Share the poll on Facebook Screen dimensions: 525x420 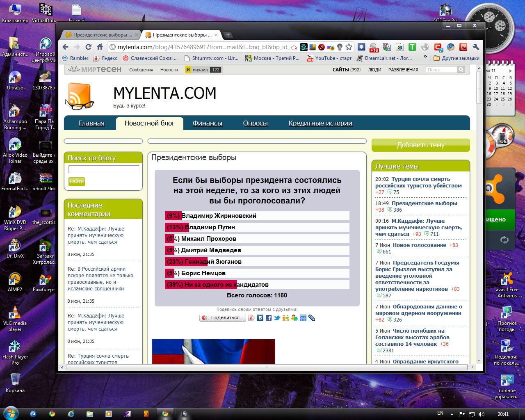click(x=269, y=318)
